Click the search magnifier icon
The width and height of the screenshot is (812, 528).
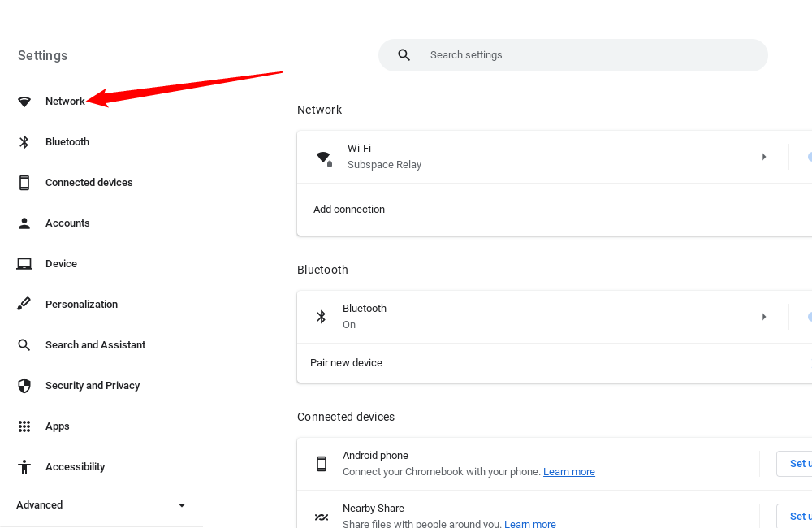click(x=404, y=54)
